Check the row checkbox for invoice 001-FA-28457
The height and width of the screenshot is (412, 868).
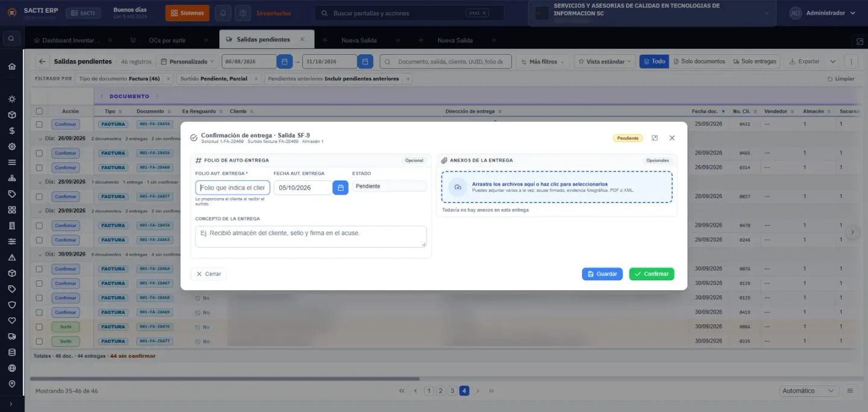[39, 196]
